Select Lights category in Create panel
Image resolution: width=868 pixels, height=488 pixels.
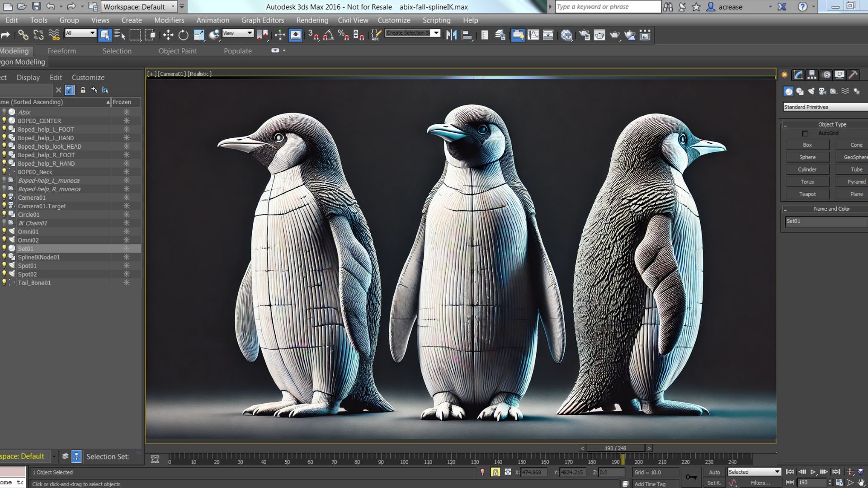[x=811, y=91]
